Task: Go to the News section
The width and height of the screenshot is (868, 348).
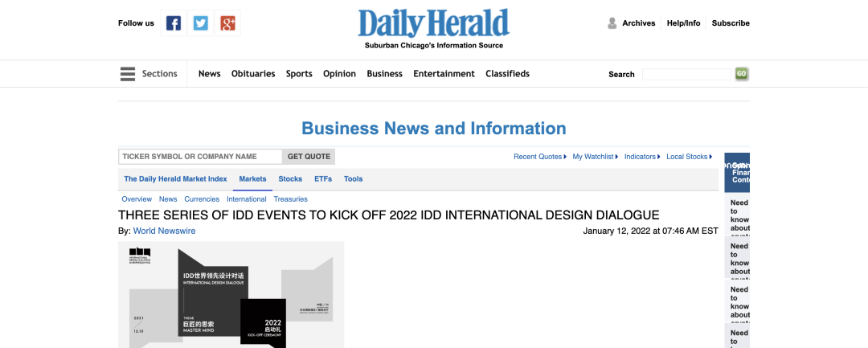Action: 209,74
